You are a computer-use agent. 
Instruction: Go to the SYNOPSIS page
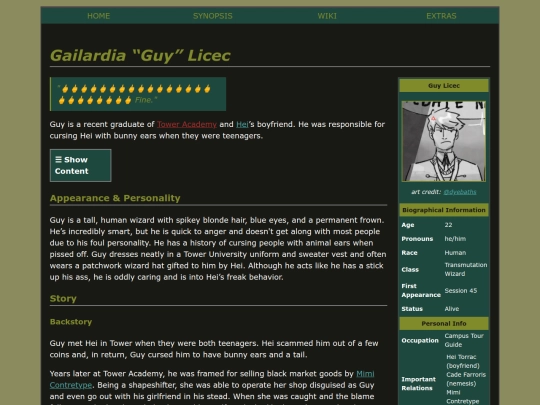212,16
